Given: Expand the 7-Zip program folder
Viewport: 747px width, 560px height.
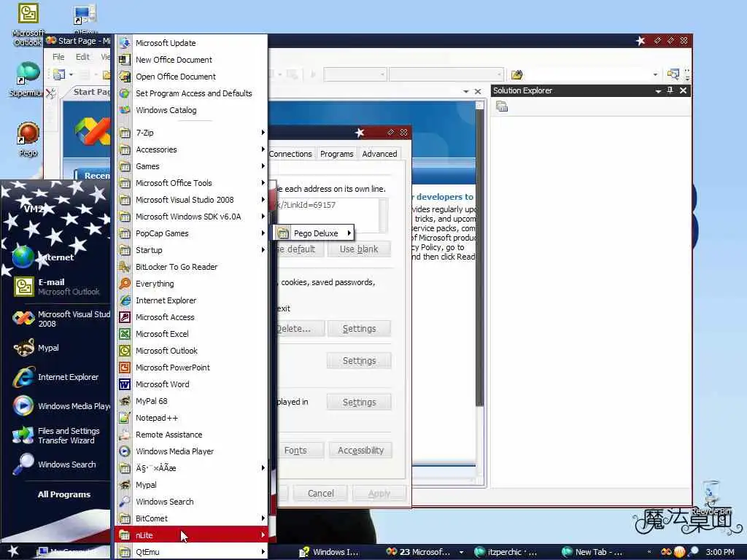Looking at the screenshot, I should click(191, 133).
